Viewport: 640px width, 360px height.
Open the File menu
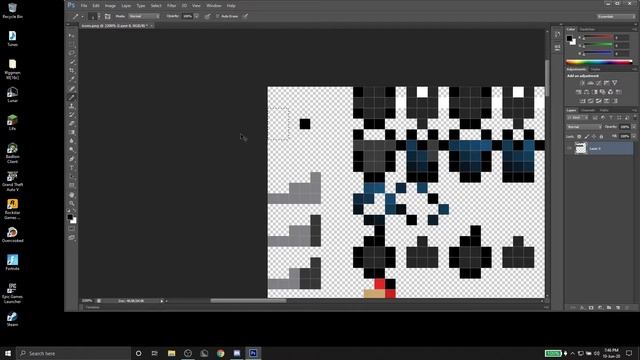tap(84, 6)
